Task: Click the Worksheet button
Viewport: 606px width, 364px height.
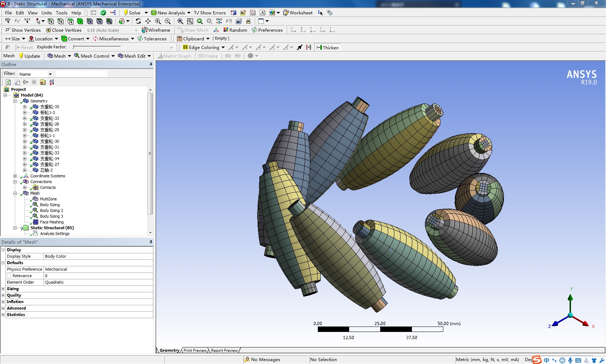Action: (298, 13)
